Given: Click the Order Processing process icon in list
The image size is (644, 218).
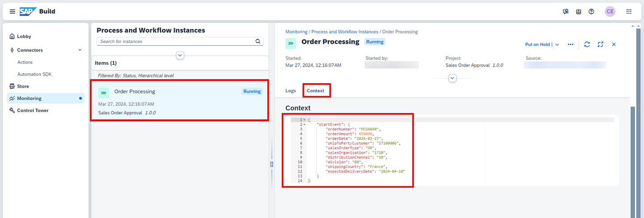Looking at the screenshot, I should (x=104, y=92).
